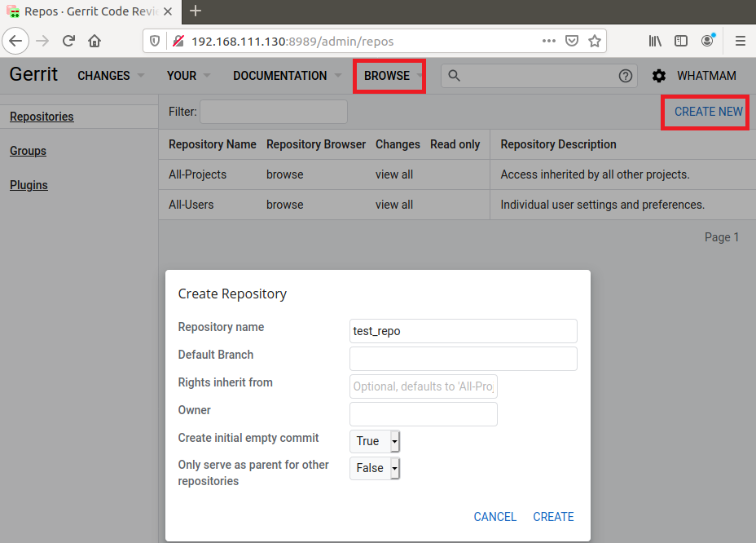The height and width of the screenshot is (543, 756).
Task: Reload the page with the refresh icon
Action: click(x=69, y=41)
